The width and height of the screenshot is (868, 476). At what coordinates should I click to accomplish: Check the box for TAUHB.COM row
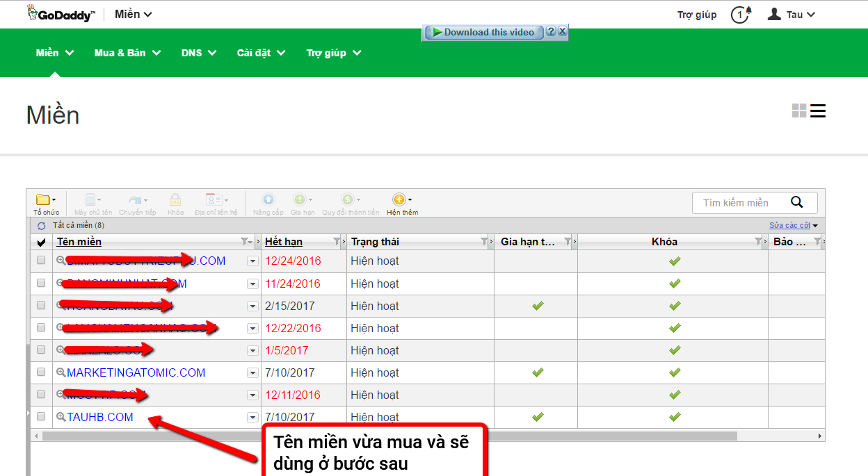point(41,416)
